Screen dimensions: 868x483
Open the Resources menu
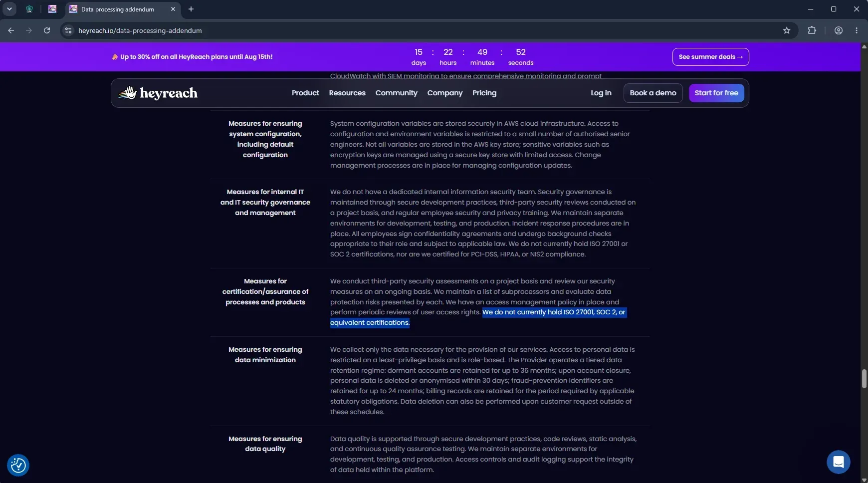tap(347, 93)
